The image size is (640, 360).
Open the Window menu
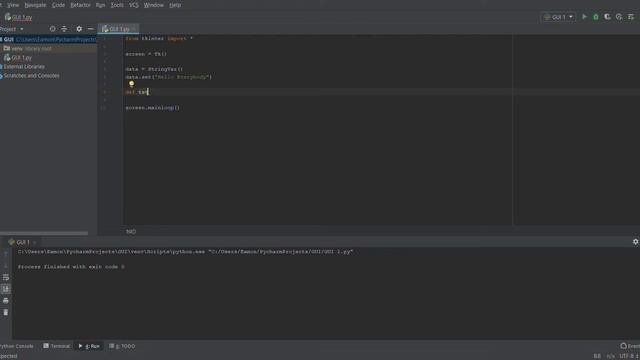click(x=153, y=5)
